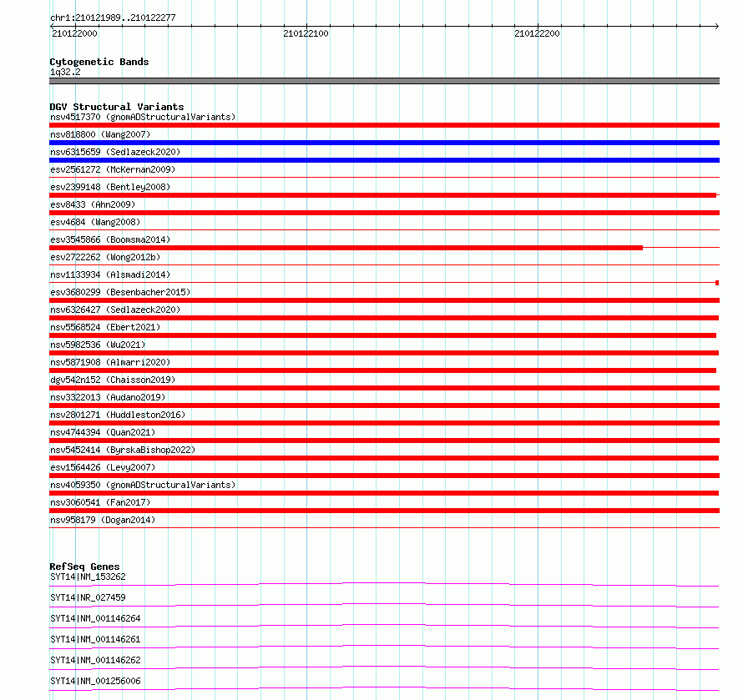The height and width of the screenshot is (700, 743).
Task: Open transcript SYT14|NM_001146261
Action: [95, 639]
